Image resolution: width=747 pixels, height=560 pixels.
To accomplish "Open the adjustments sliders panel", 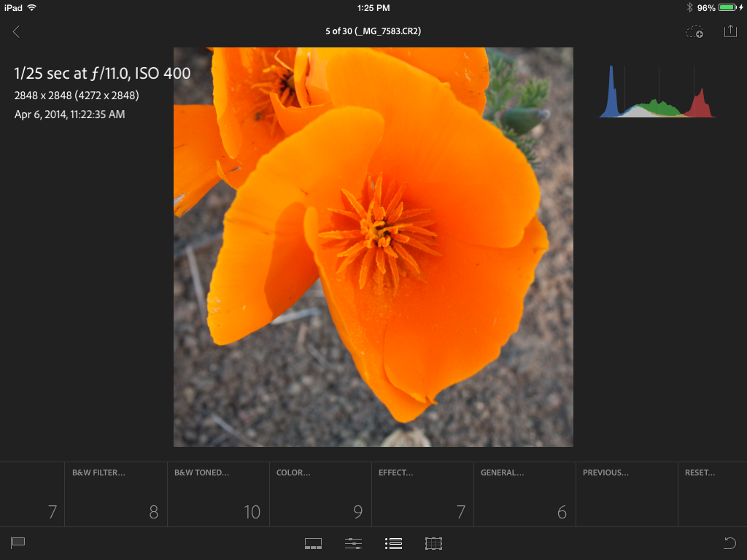I will [x=354, y=543].
